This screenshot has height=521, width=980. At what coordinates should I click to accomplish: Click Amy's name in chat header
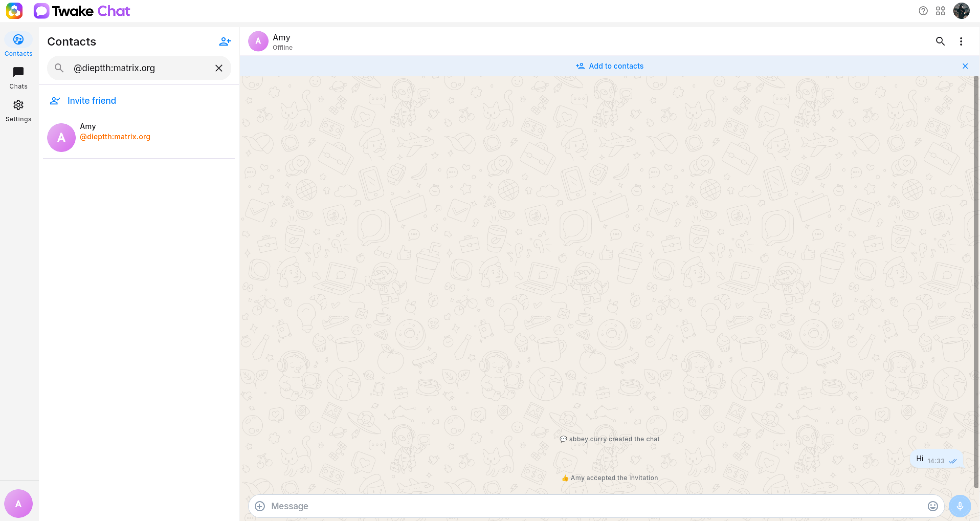pyautogui.click(x=282, y=37)
